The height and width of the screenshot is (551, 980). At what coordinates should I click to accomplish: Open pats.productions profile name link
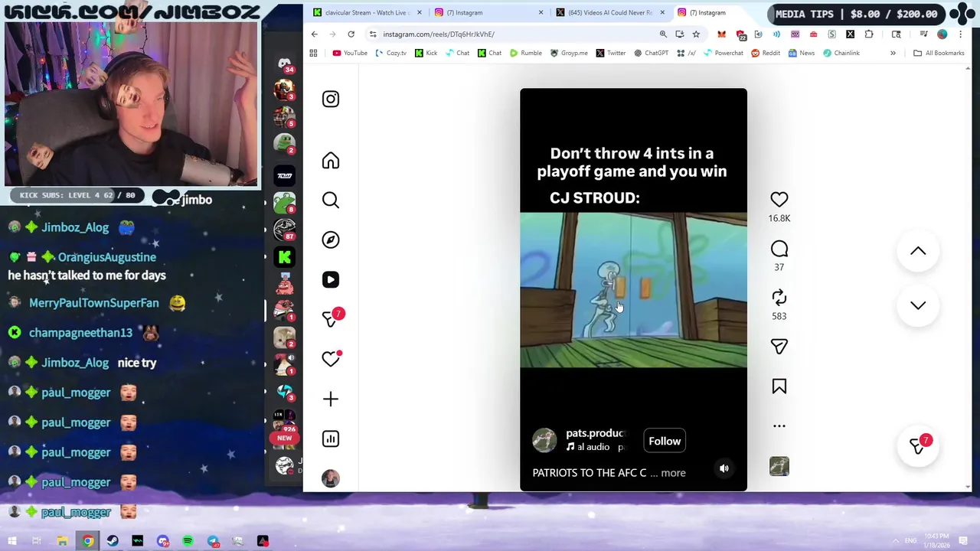pos(595,433)
